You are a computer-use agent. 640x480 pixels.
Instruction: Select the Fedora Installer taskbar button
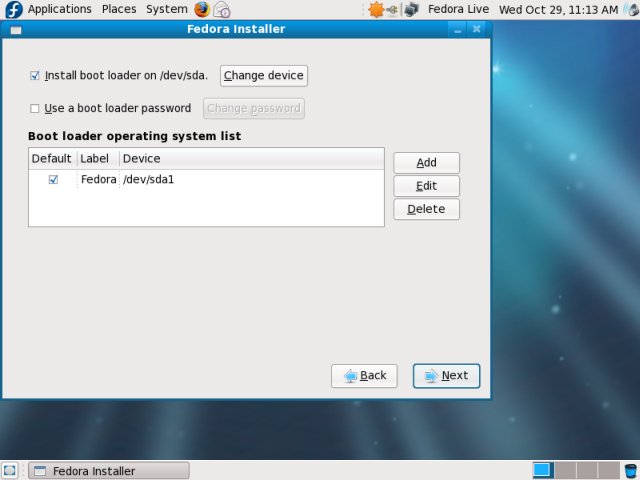click(x=109, y=471)
